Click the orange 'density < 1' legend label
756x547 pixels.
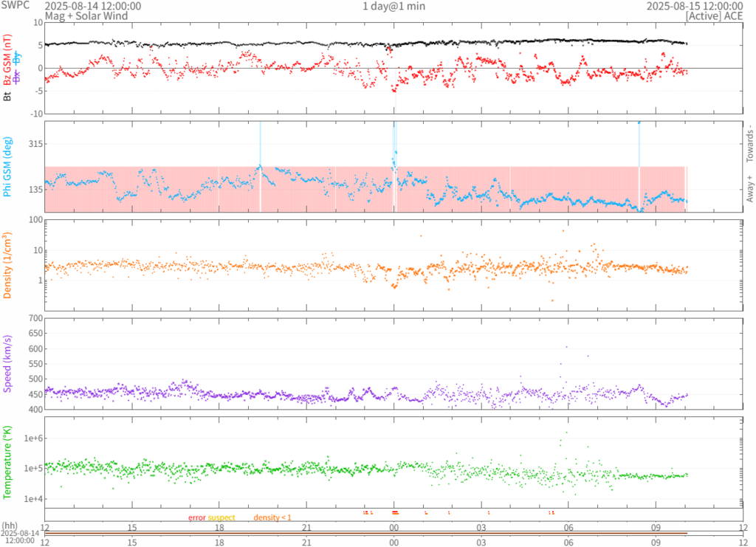pos(272,517)
